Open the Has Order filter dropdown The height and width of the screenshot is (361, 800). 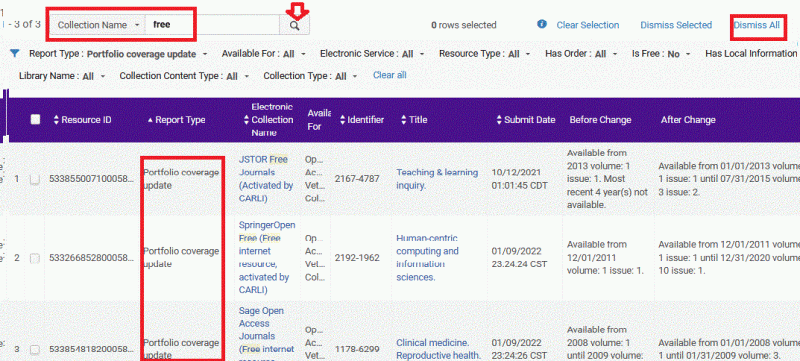pos(582,54)
